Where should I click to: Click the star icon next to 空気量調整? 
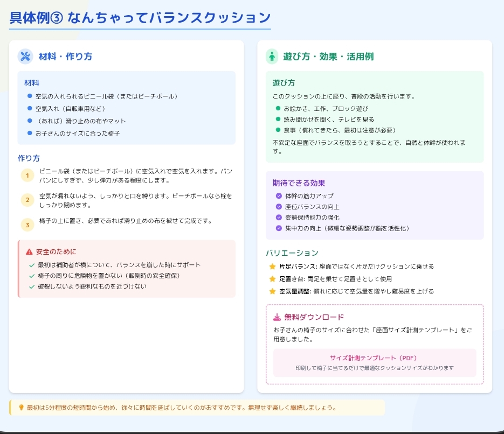272,291
